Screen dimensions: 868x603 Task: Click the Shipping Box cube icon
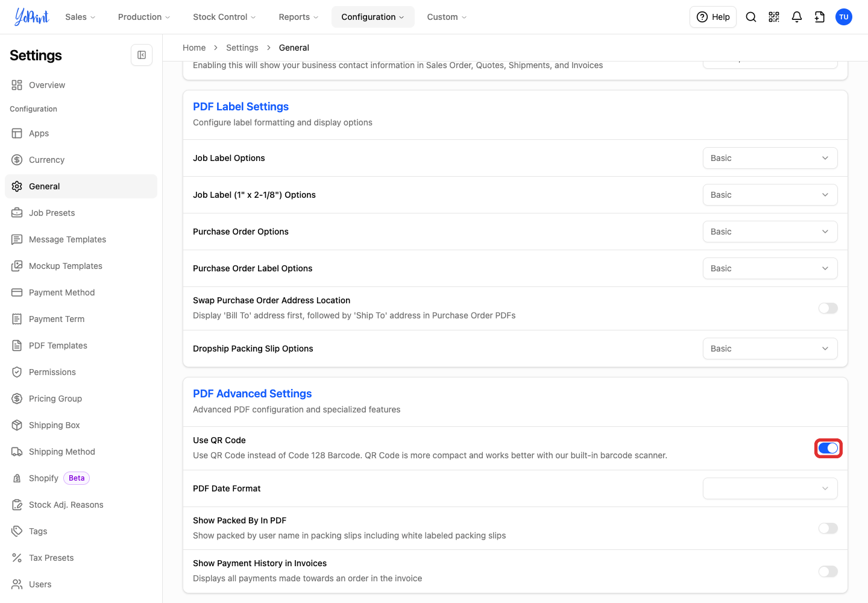point(17,425)
